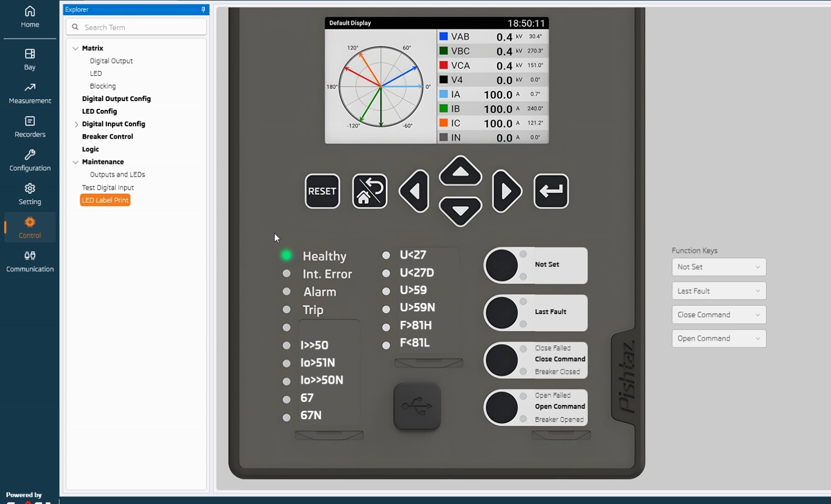Image resolution: width=831 pixels, height=504 pixels.
Task: Push the round Last Fault function key
Action: (x=502, y=313)
